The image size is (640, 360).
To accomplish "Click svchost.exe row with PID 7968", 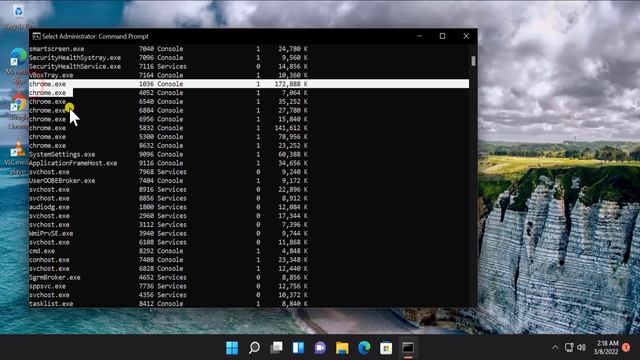I will 168,172.
